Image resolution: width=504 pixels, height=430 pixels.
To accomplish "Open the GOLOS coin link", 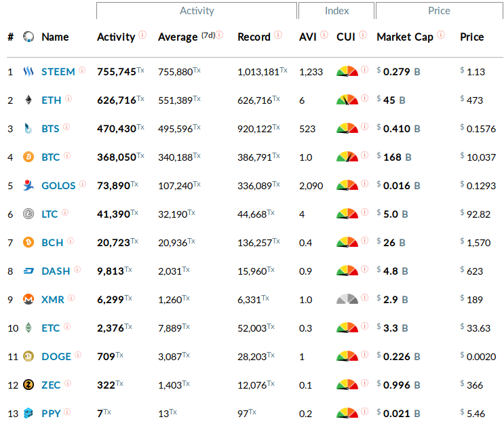I will click(x=58, y=186).
